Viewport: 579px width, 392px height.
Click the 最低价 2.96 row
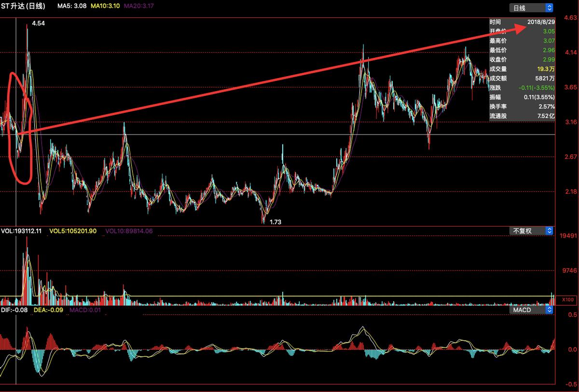[522, 50]
